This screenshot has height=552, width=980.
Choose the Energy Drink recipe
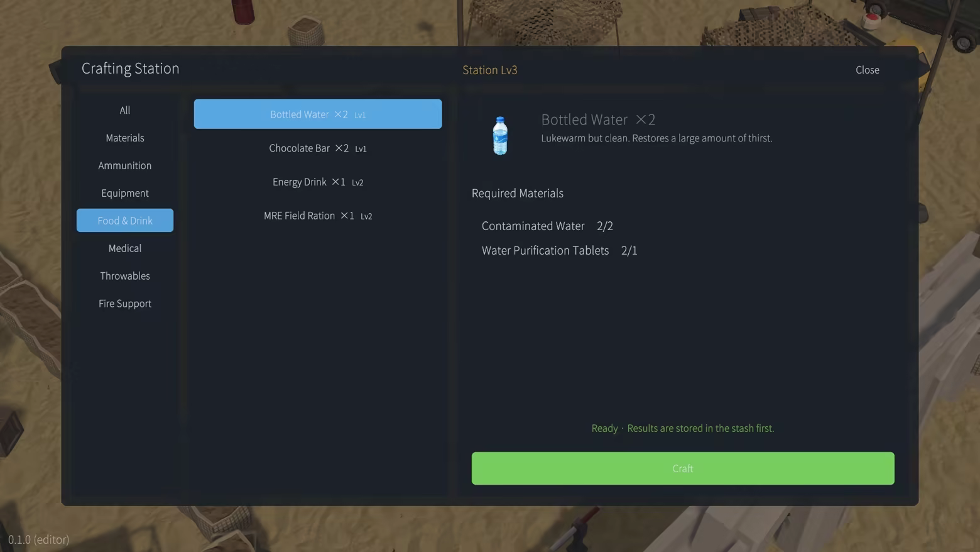[x=318, y=182]
